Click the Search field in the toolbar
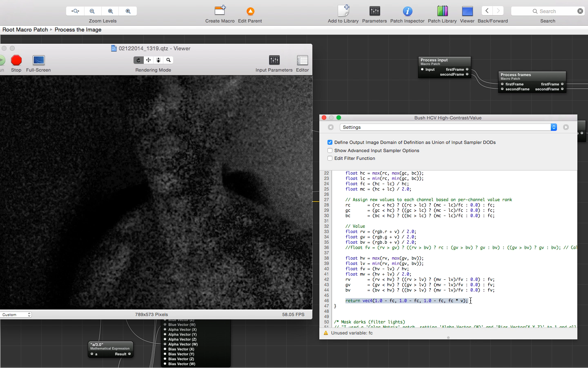This screenshot has width=588, height=368. pyautogui.click(x=548, y=11)
